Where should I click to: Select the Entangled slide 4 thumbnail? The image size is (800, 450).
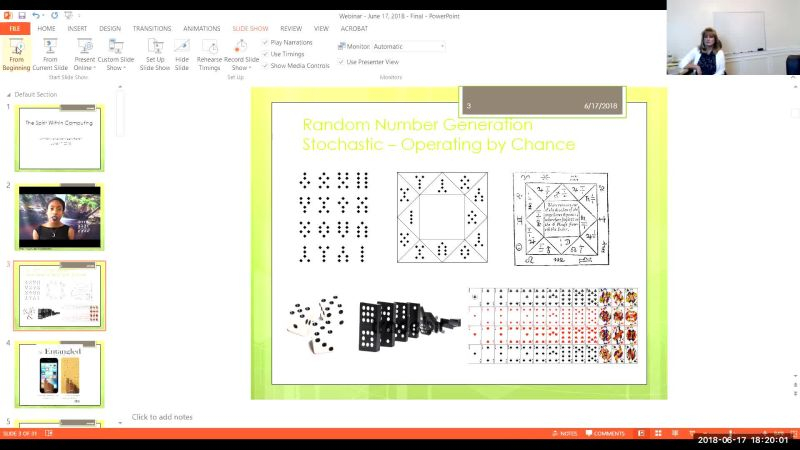click(59, 374)
